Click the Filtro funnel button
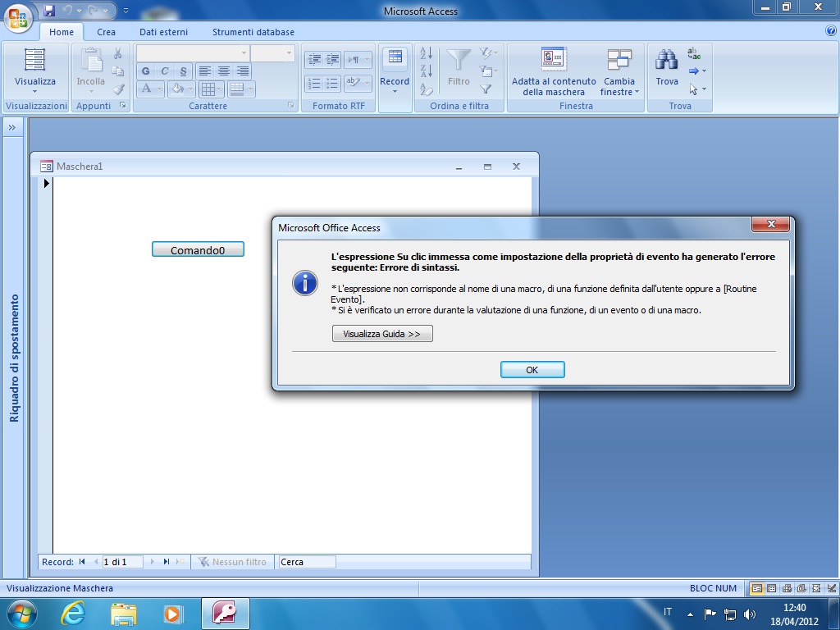Screen dimensions: 840x630 coord(459,67)
